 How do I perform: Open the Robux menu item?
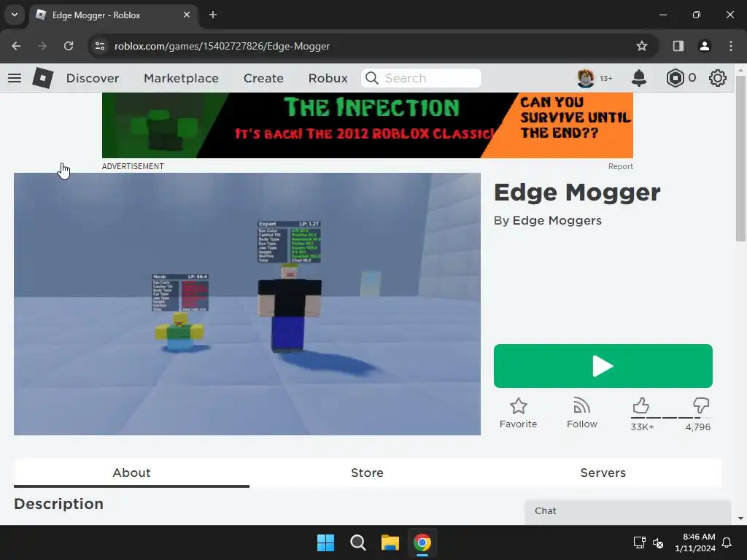328,77
